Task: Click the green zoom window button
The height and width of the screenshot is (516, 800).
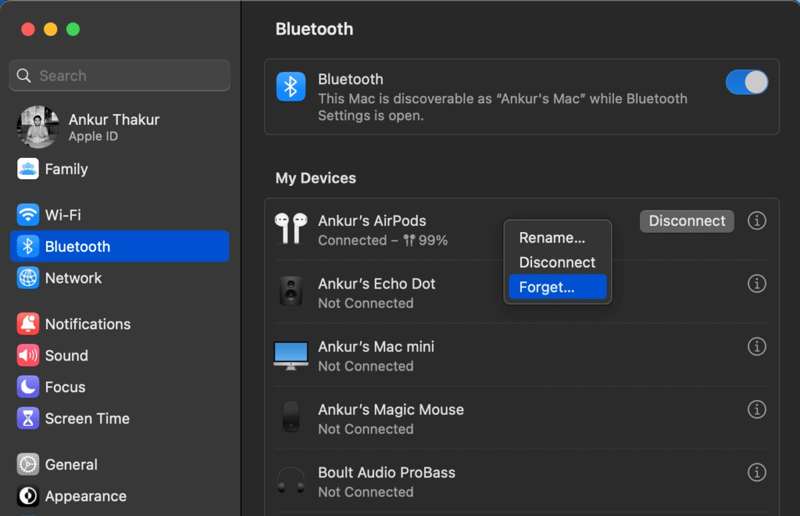Action: click(x=73, y=29)
